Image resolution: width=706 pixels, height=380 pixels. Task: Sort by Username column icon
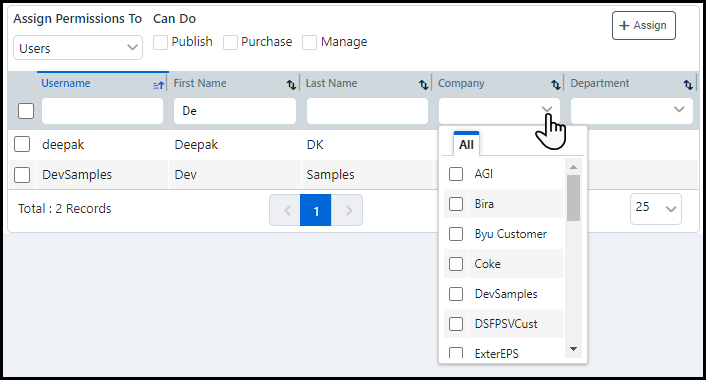point(158,85)
